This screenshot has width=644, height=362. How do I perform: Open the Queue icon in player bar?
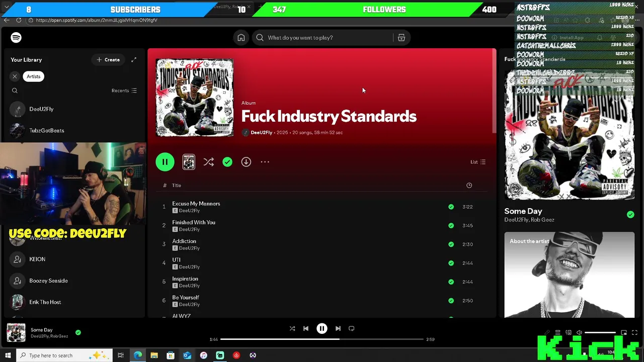[x=557, y=333]
